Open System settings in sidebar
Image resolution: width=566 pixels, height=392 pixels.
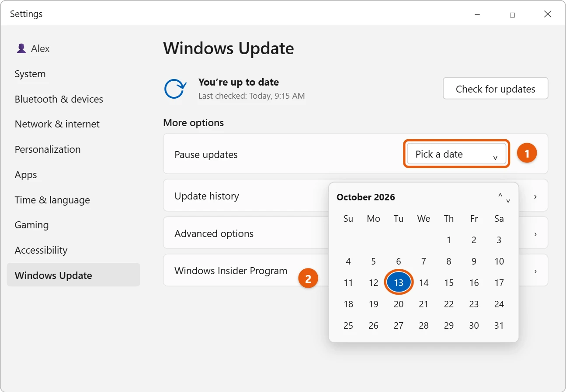pos(73,74)
